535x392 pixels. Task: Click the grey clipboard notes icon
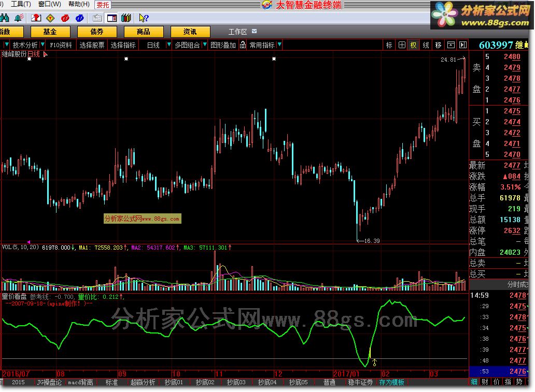point(97,18)
